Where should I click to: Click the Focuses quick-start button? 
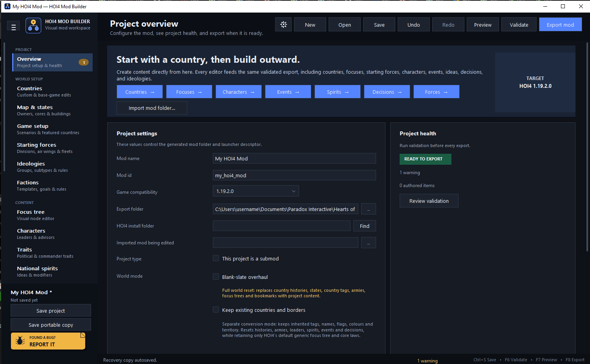coord(189,92)
